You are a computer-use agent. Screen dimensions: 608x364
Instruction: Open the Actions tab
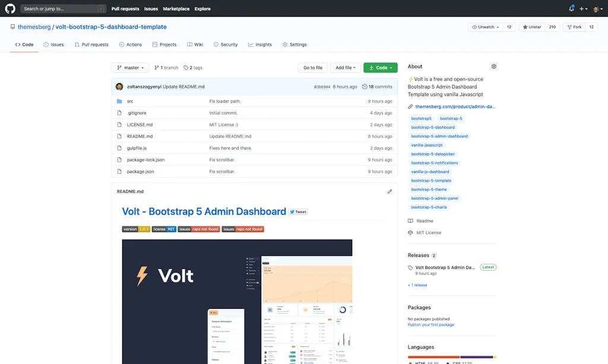tap(130, 45)
